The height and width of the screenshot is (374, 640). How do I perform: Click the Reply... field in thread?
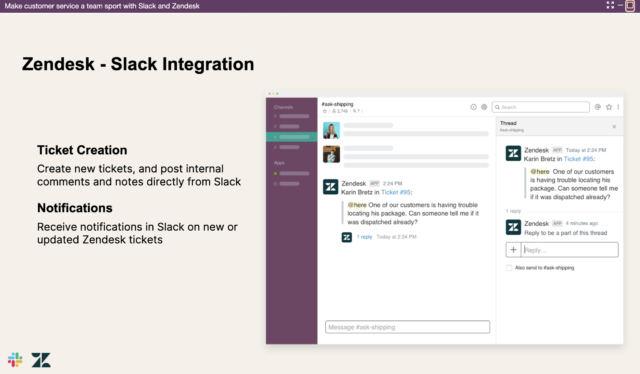pos(570,250)
